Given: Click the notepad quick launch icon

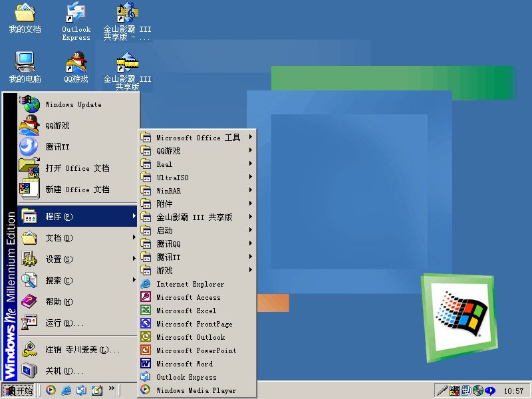Looking at the screenshot, I should (x=96, y=390).
